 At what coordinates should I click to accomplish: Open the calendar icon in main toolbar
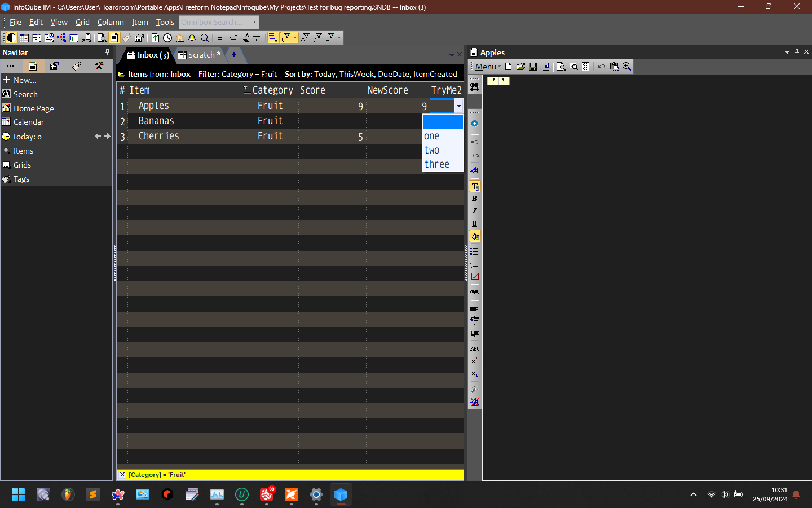tap(24, 38)
